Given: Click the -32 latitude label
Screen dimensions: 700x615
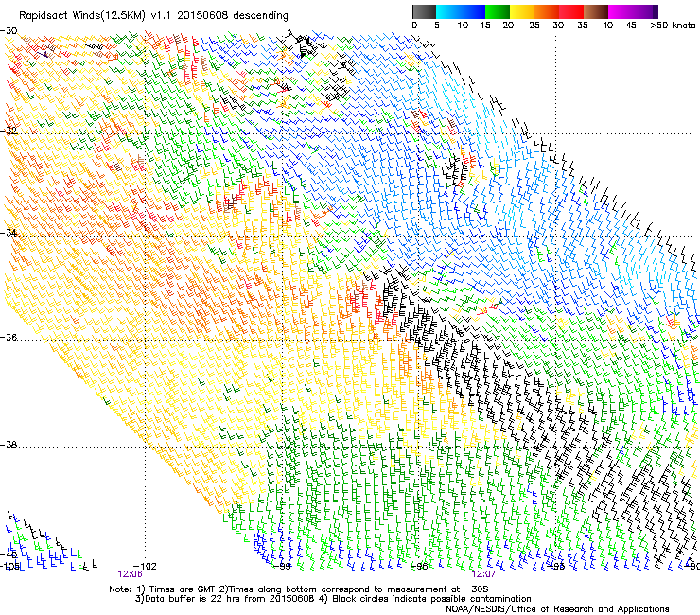Looking at the screenshot, I should point(9,131).
